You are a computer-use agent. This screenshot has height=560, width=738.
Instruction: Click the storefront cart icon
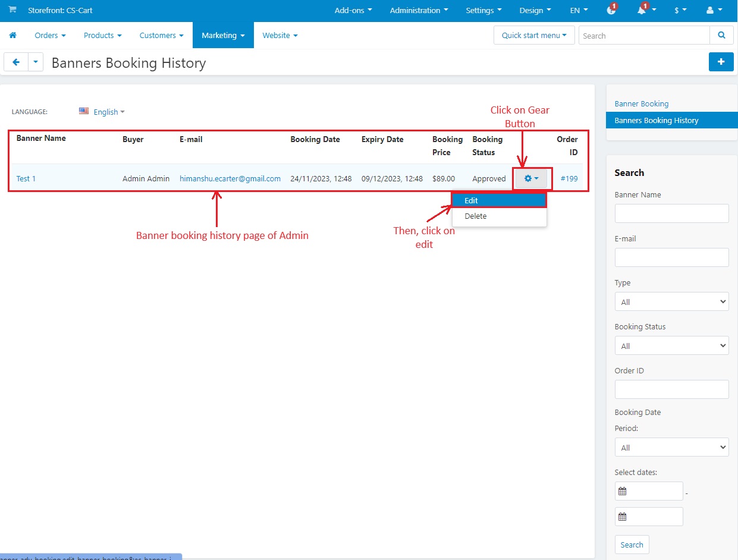pos(12,10)
